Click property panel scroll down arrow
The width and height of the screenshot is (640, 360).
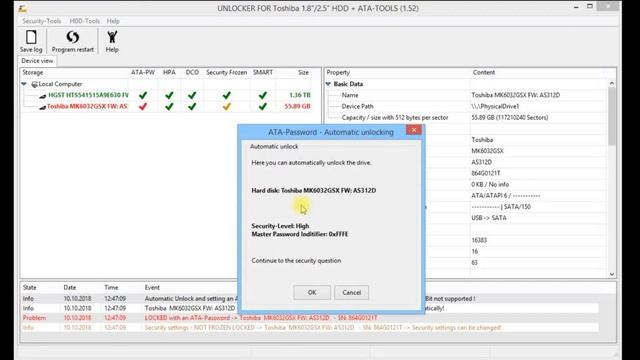point(611,274)
